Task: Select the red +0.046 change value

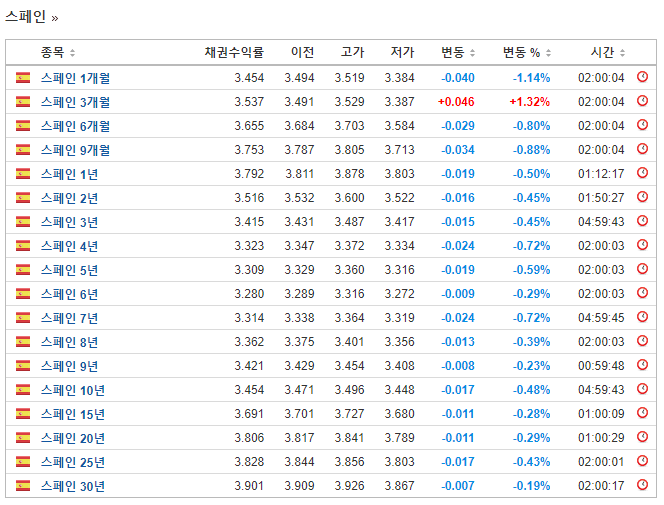Action: coord(456,102)
